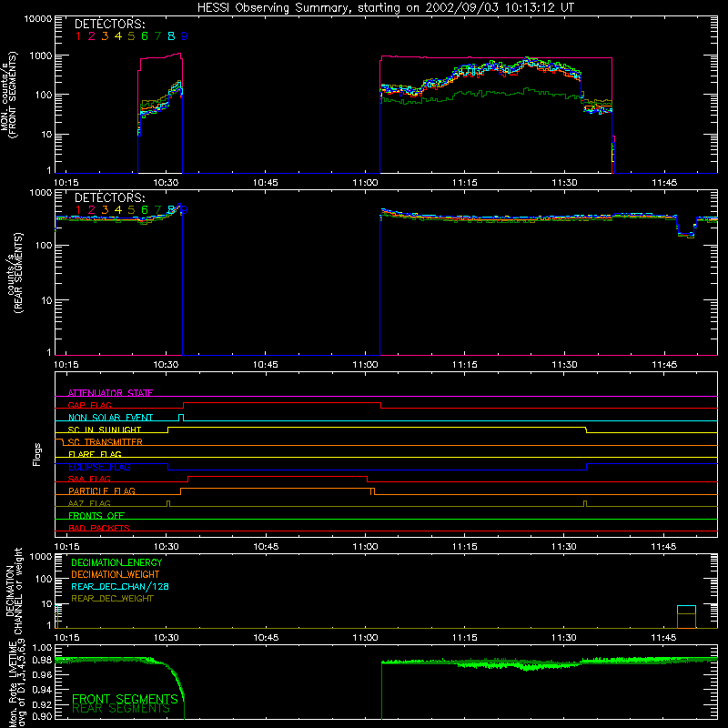728x728 pixels.
Task: Select the SC_IN_SUNLIGHT flag label
Action: 105,430
